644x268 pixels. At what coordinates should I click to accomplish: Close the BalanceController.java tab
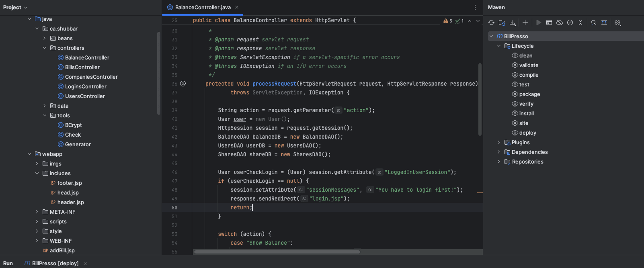pyautogui.click(x=237, y=7)
